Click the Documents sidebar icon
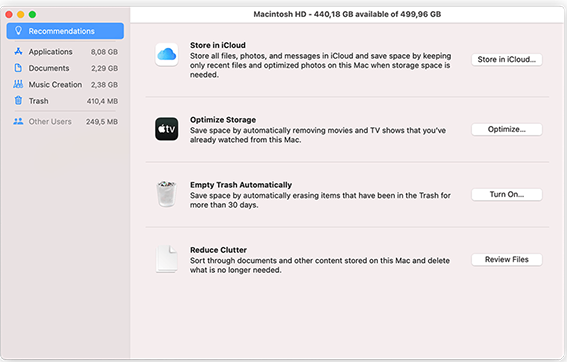Viewport: 567px width, 362px height. point(18,68)
